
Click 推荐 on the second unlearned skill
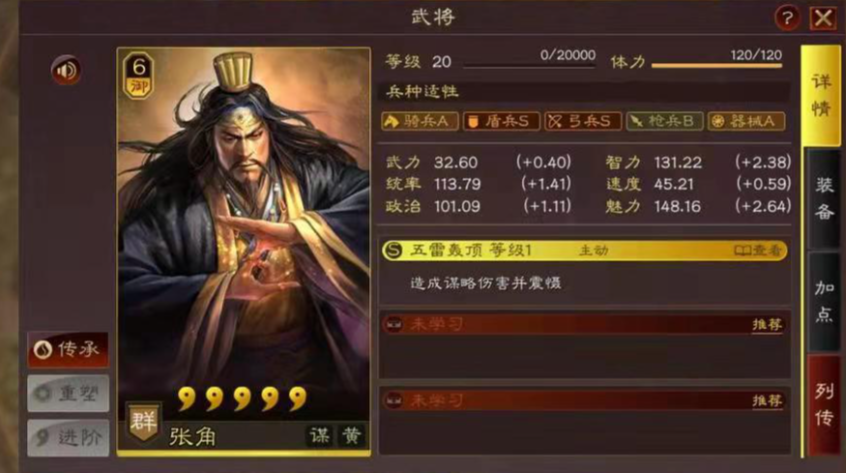click(x=767, y=400)
